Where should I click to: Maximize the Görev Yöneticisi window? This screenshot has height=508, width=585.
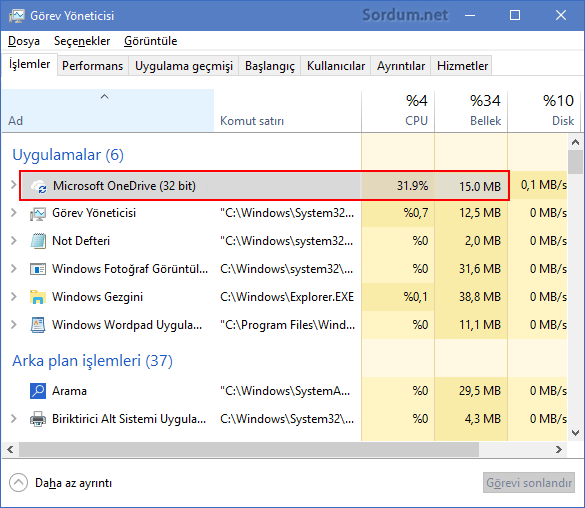[x=515, y=15]
